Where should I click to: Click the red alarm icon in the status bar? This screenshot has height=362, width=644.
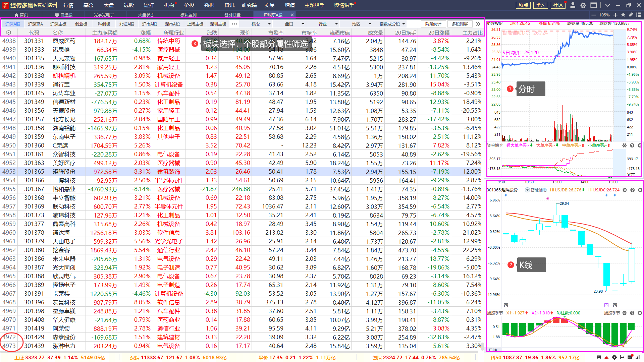(607, 357)
